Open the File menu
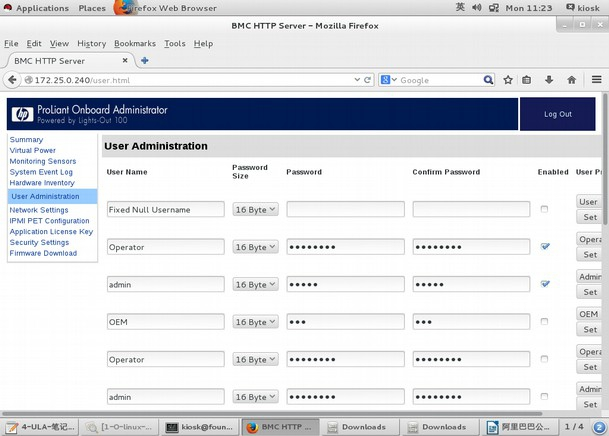Image resolution: width=609 pixels, height=436 pixels. point(11,43)
